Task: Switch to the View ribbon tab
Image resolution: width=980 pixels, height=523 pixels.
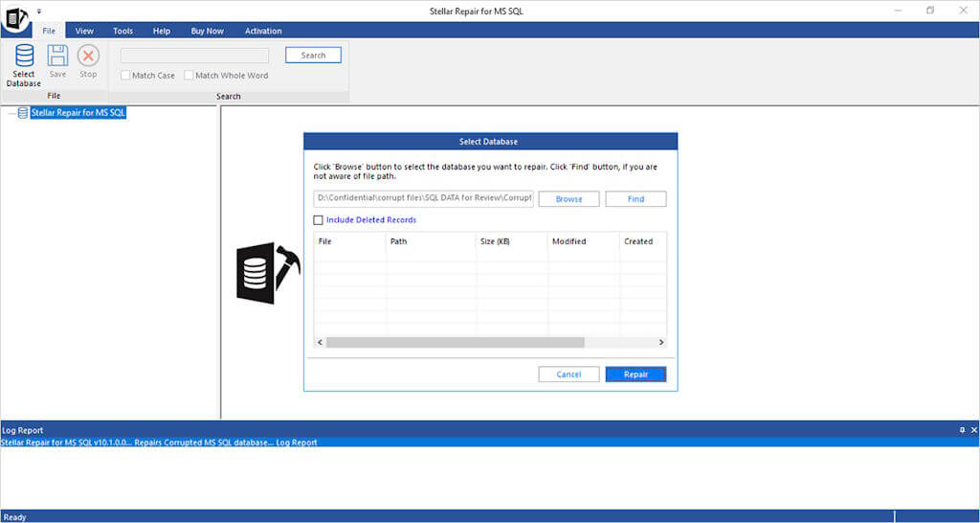Action: 84,31
